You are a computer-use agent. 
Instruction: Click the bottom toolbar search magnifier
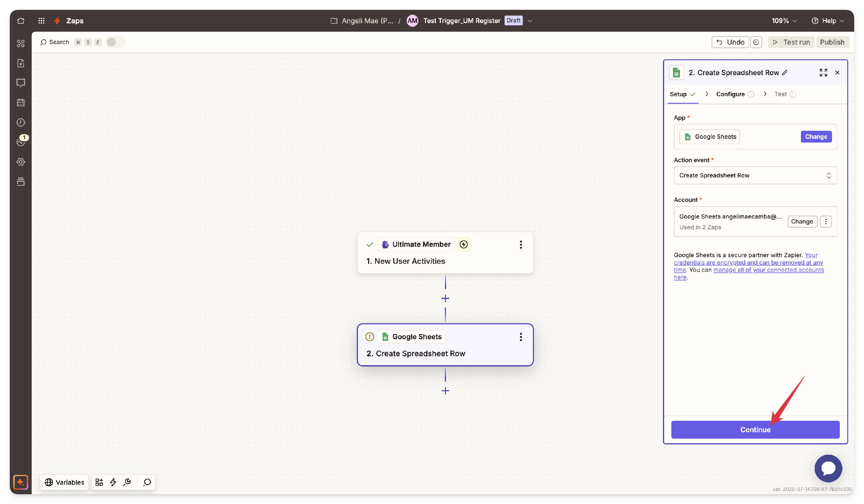pyautogui.click(x=147, y=482)
